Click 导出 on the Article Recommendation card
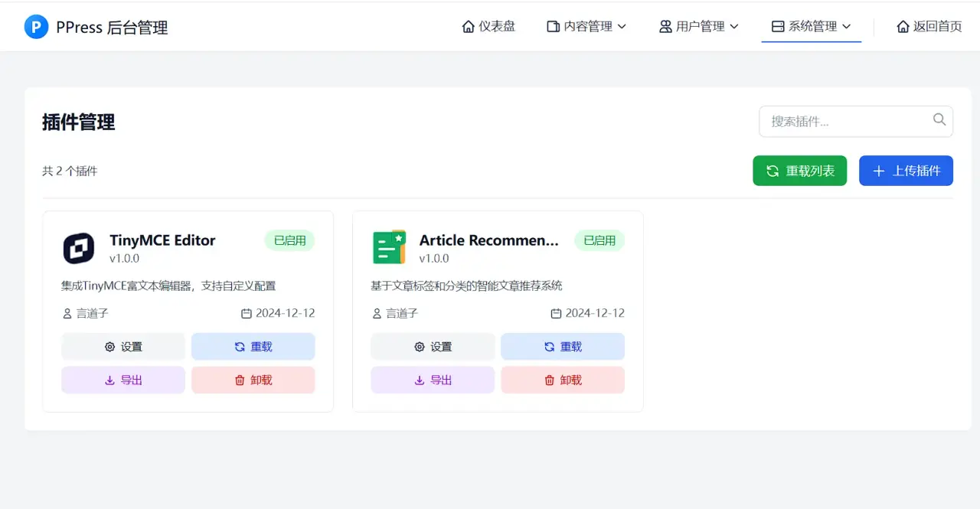 tap(433, 380)
